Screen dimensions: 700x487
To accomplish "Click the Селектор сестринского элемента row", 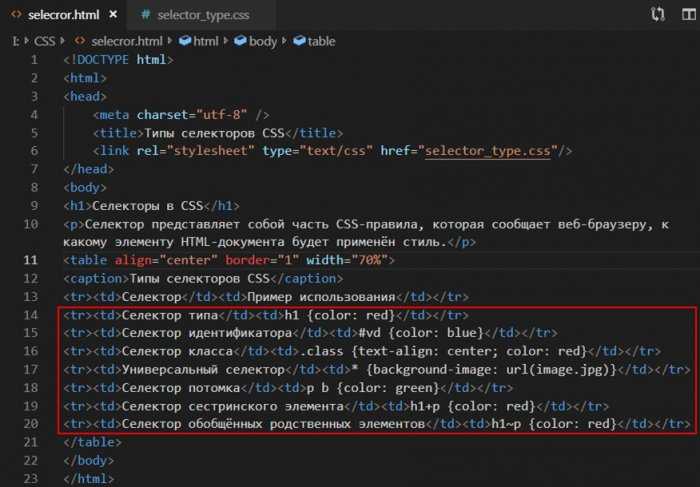I will (336, 406).
